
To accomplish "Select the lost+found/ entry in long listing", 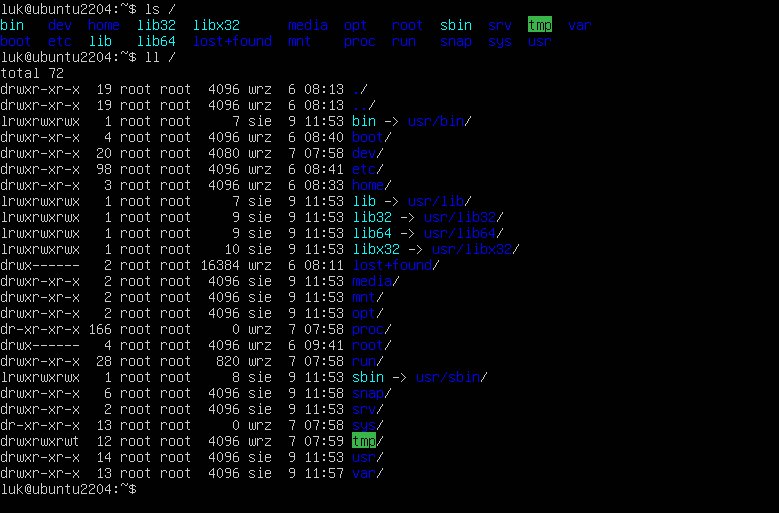I will point(395,265).
